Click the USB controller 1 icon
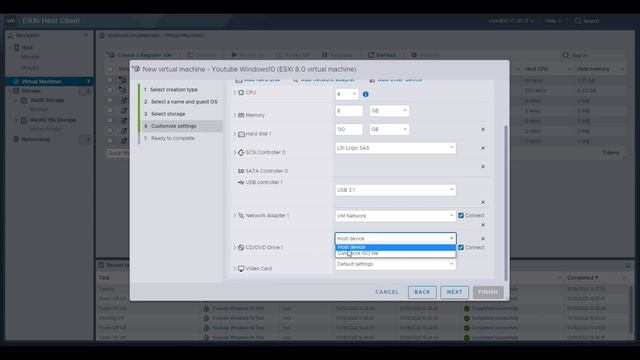 click(x=241, y=182)
